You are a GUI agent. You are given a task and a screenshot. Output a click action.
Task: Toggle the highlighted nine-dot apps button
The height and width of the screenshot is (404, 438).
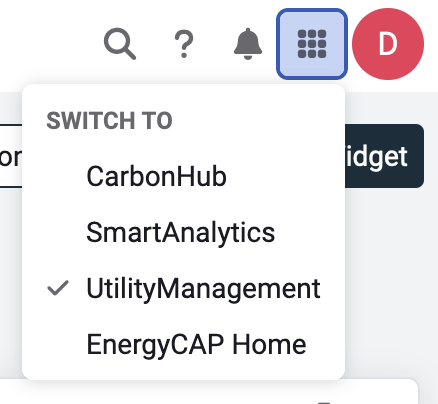pos(312,44)
